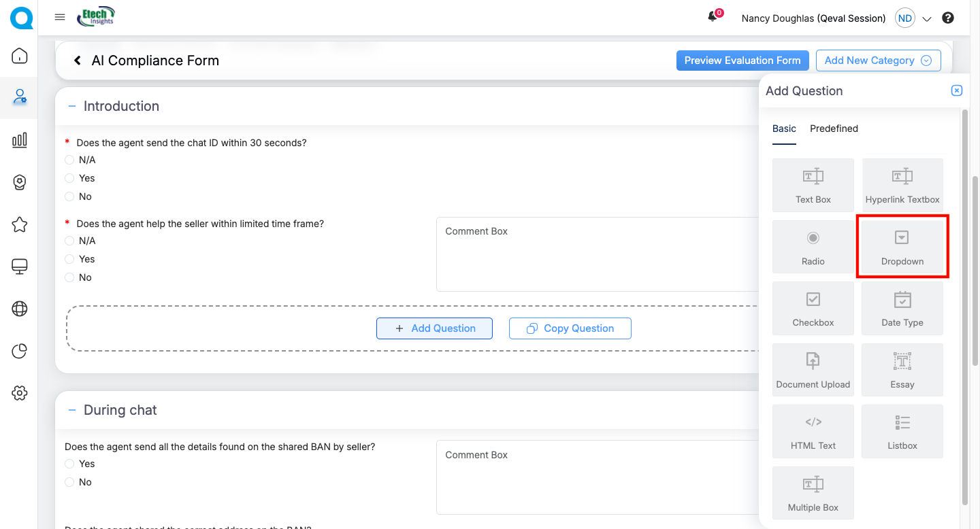
Task: Click the hamburger menu icon
Action: click(60, 18)
